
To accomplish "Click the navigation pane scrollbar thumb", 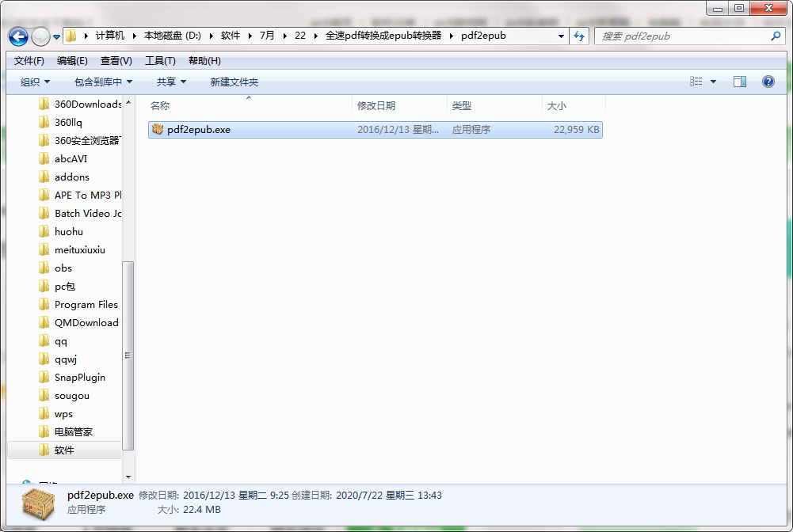I will pos(128,355).
